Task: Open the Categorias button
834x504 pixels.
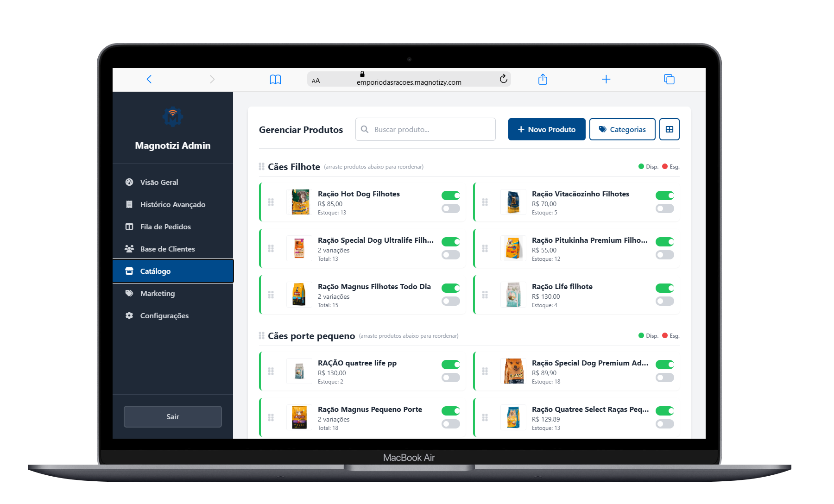Action: coord(622,129)
